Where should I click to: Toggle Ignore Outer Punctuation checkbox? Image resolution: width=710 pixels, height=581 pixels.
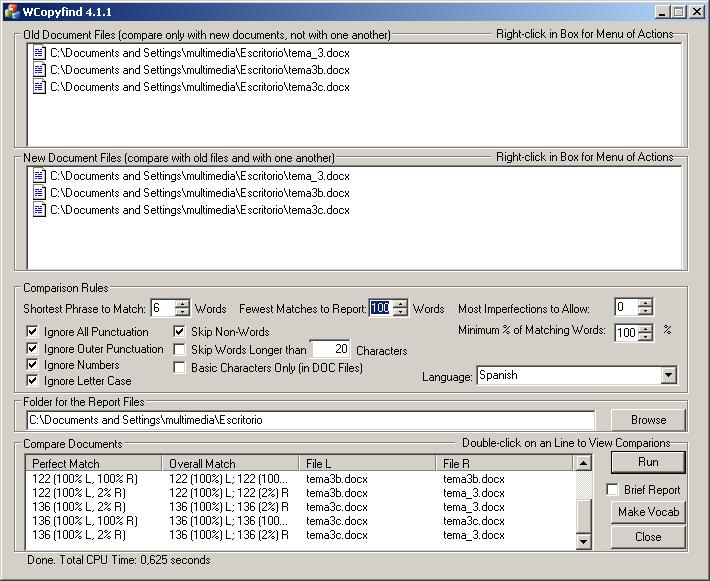(32, 348)
